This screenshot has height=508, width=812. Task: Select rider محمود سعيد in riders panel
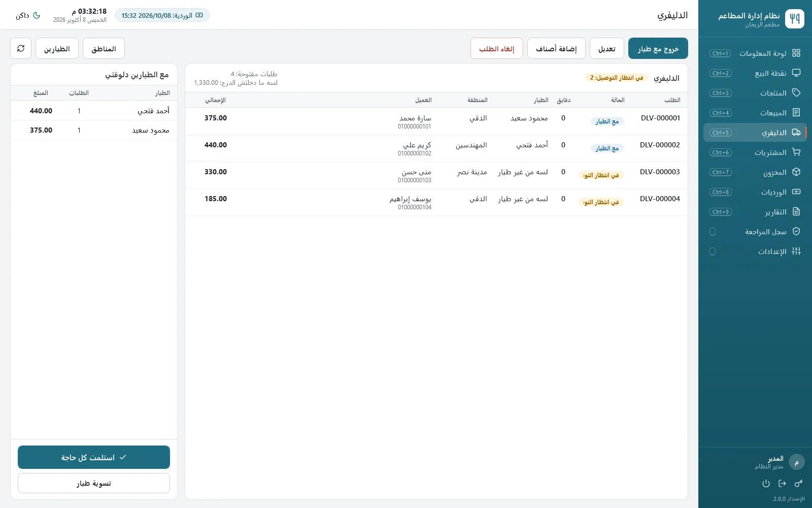tap(94, 130)
